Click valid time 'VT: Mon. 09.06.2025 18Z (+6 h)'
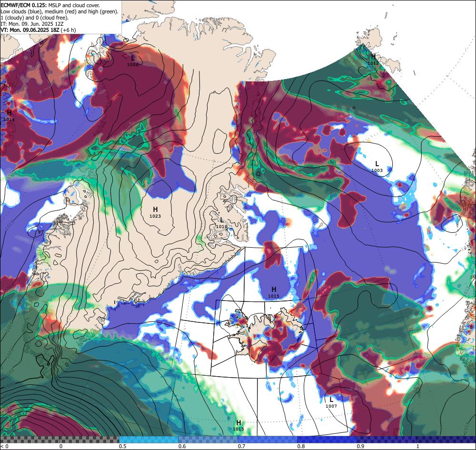This screenshot has width=476, height=450. (x=38, y=30)
